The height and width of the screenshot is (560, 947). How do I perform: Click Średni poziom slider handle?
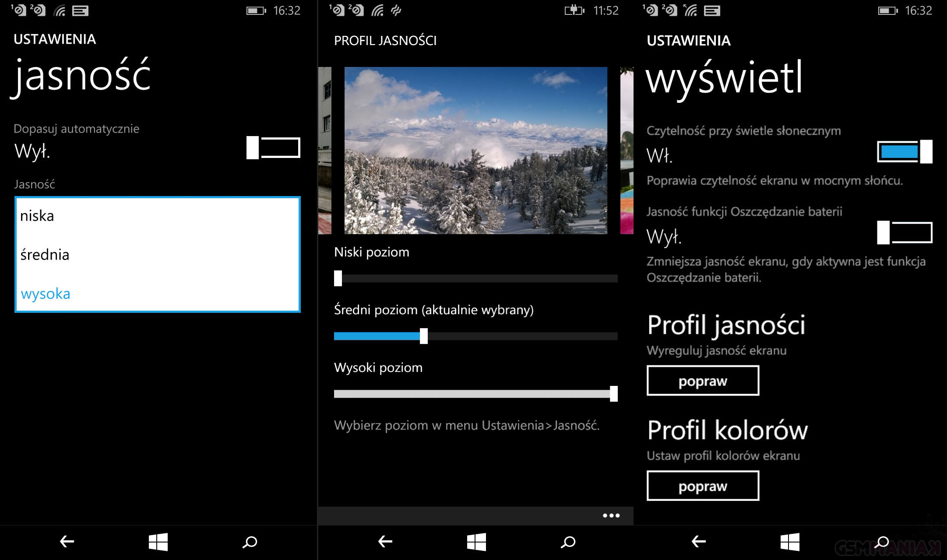[x=423, y=336]
